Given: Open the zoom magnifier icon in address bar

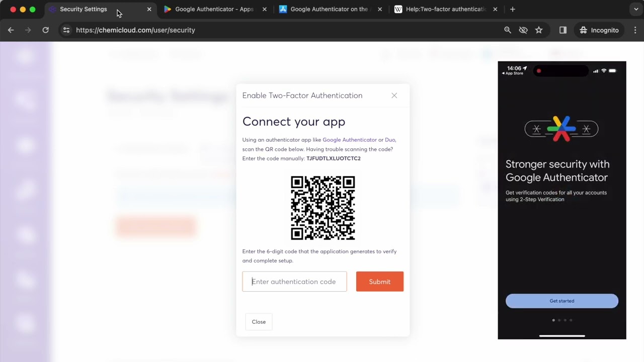Looking at the screenshot, I should (x=508, y=30).
